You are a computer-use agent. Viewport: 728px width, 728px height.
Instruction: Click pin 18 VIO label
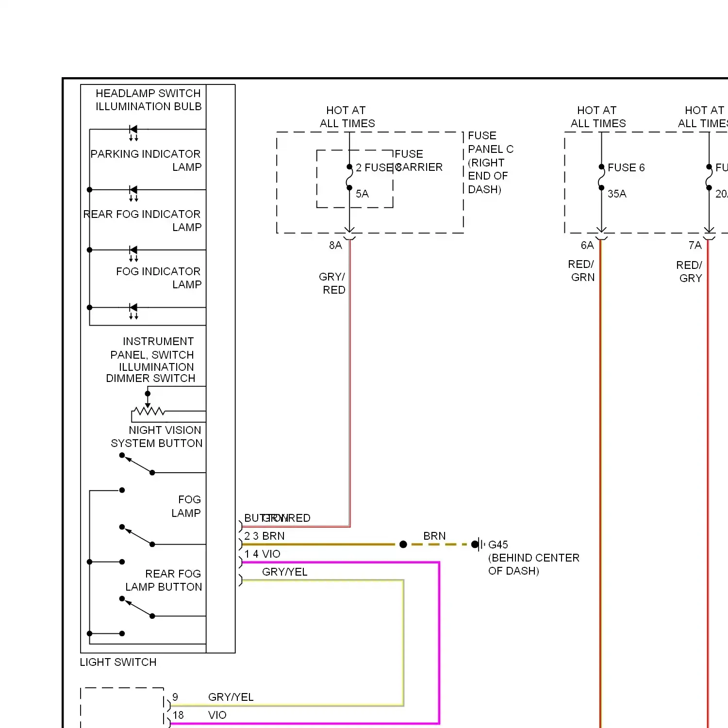(x=199, y=715)
